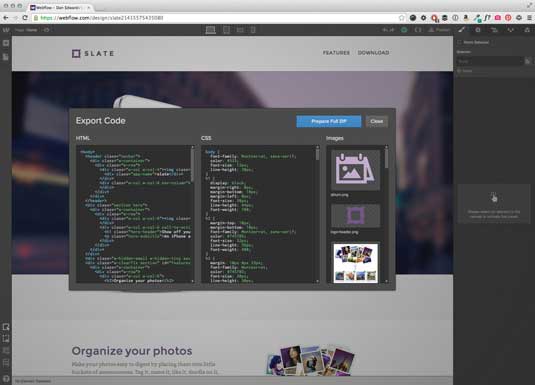Click the selector input field in Style panel
Image resolution: width=535 pixels, height=385 pixels.
tap(490, 61)
